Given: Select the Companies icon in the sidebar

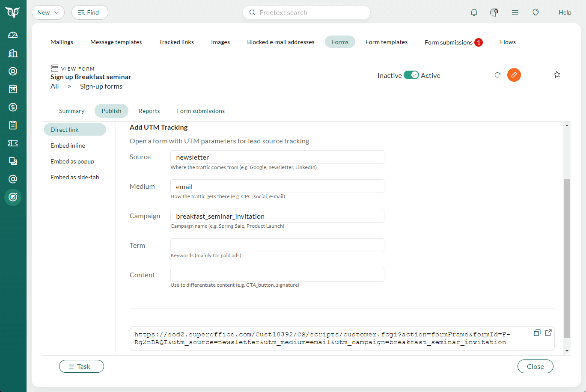Looking at the screenshot, I should pos(12,53).
